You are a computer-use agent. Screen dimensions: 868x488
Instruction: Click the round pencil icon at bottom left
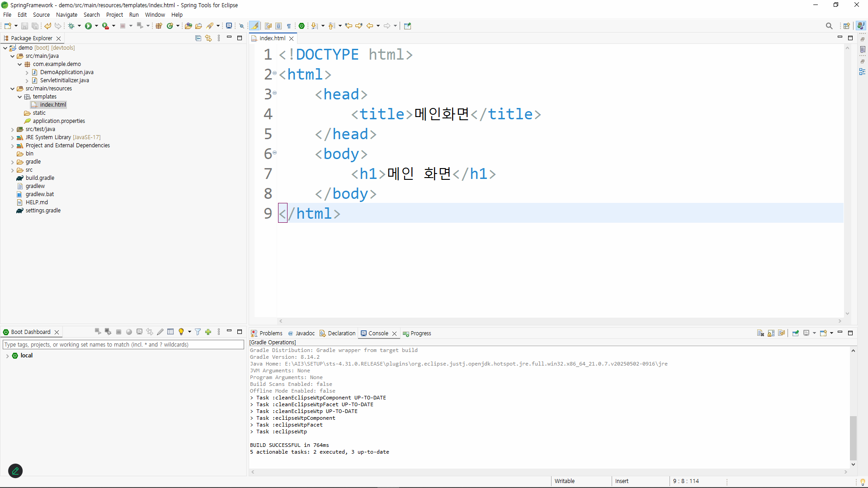click(x=15, y=471)
